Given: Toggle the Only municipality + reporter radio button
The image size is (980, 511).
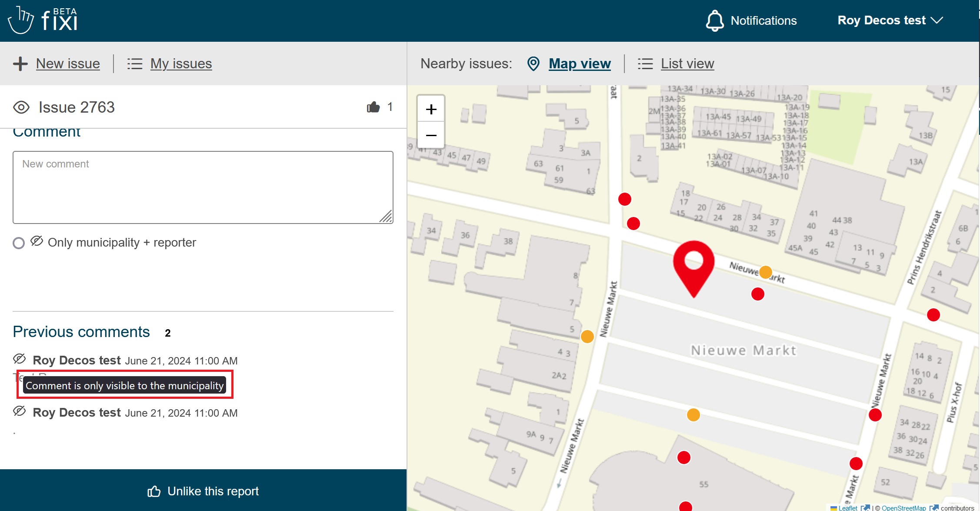Looking at the screenshot, I should tap(19, 243).
